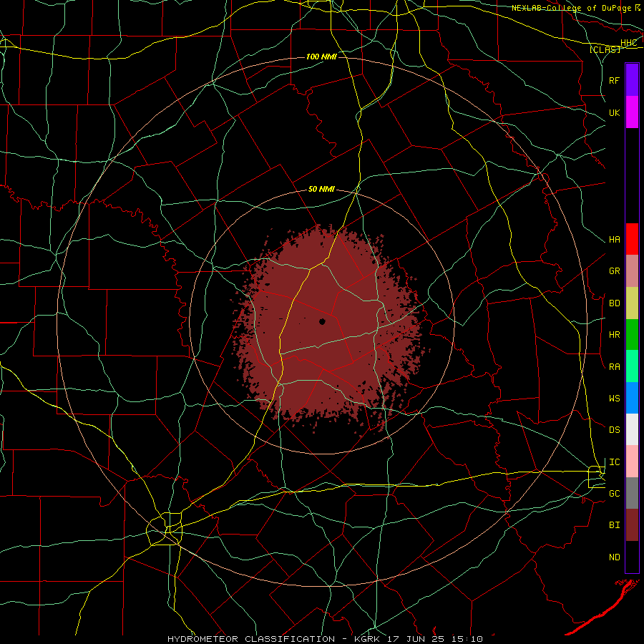This screenshot has width=644, height=644.
Task: Click the HA red legend swatch
Action: (632, 239)
